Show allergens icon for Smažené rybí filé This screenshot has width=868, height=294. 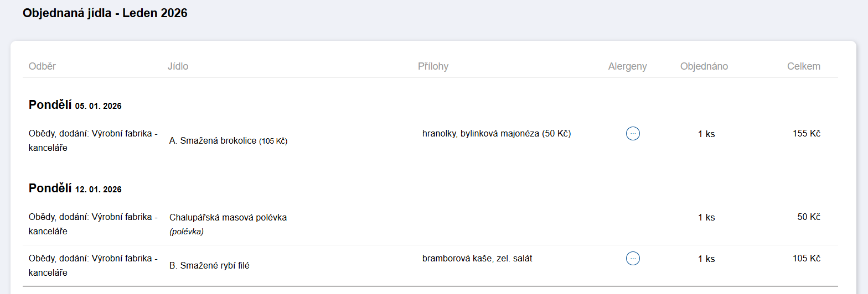[633, 258]
